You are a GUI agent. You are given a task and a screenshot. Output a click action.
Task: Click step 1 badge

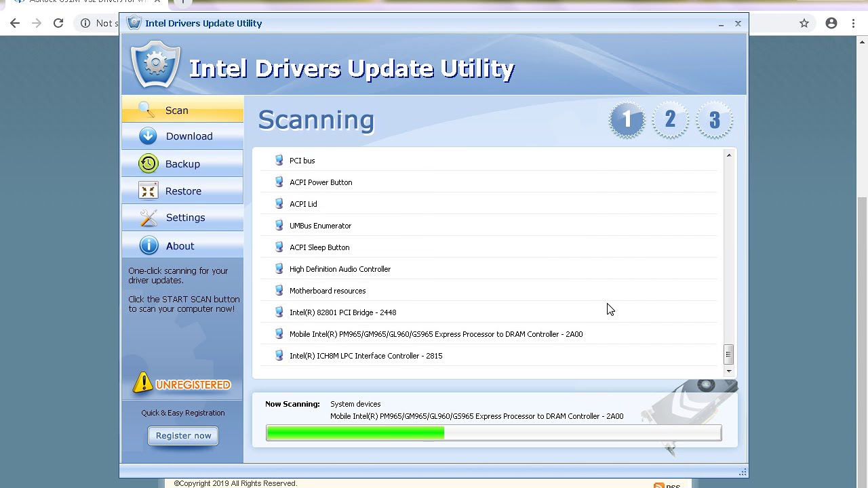(627, 120)
